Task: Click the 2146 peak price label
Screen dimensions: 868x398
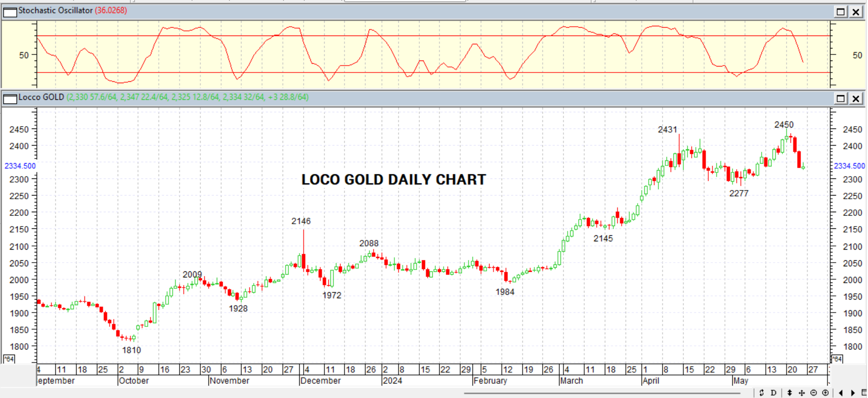Action: pyautogui.click(x=301, y=221)
